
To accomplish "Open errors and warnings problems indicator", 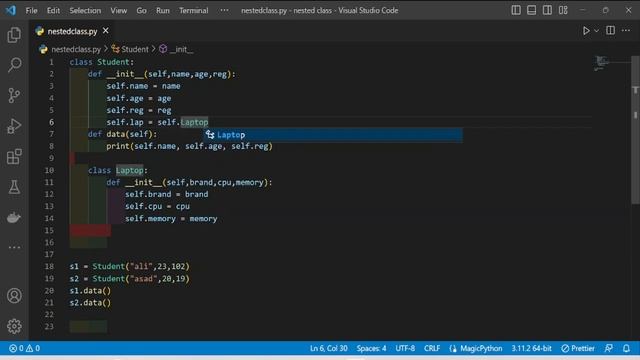I will [x=24, y=348].
